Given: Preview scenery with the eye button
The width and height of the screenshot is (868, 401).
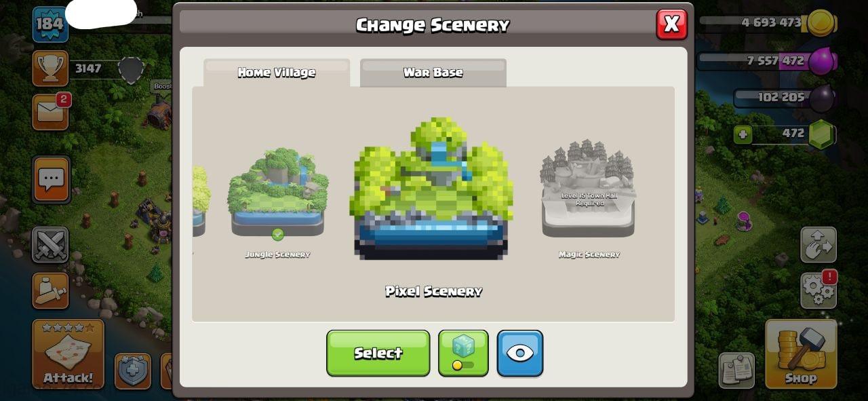Looking at the screenshot, I should 520,353.
